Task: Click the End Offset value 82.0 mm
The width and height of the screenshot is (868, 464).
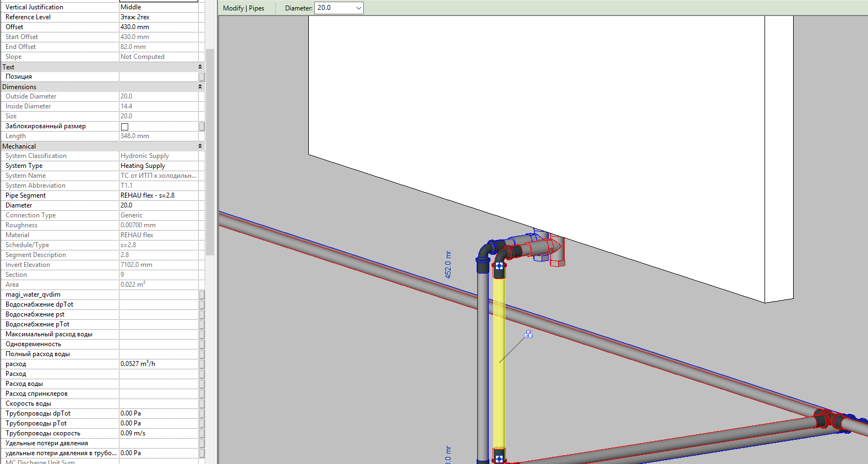Action: pyautogui.click(x=159, y=47)
